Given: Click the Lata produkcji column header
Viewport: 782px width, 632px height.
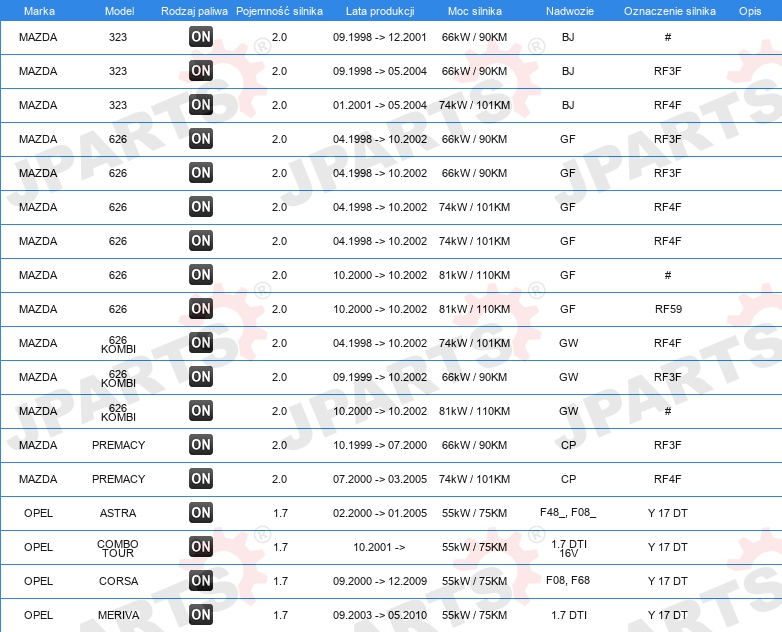Looking at the screenshot, I should 380,11.
